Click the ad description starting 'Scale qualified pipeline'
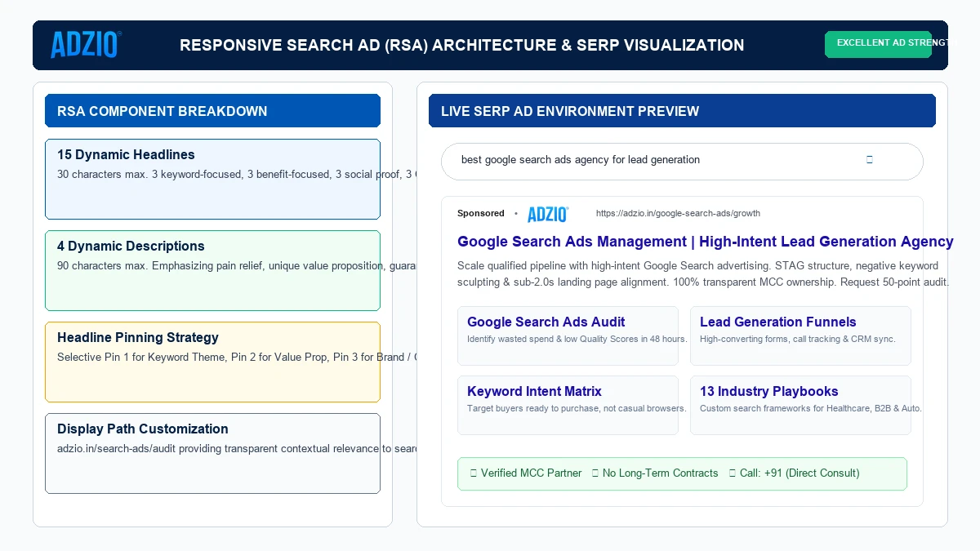The image size is (980, 551). 703,273
